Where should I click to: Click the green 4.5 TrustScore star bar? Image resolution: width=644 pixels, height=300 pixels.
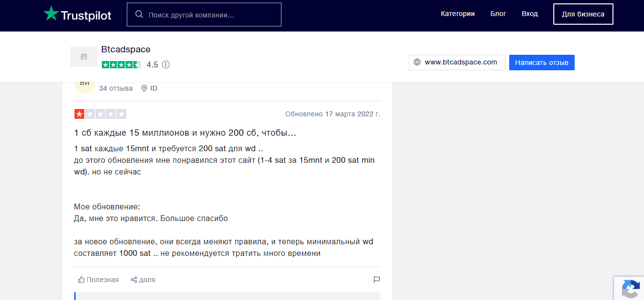(121, 64)
